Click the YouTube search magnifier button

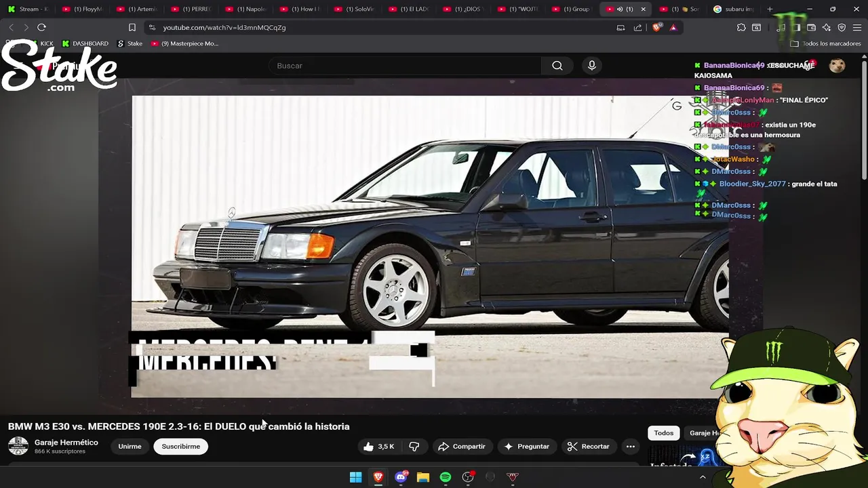[x=557, y=66]
